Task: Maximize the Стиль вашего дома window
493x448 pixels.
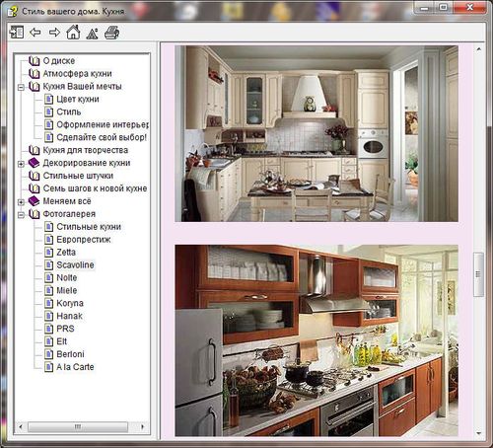Action: pos(443,8)
